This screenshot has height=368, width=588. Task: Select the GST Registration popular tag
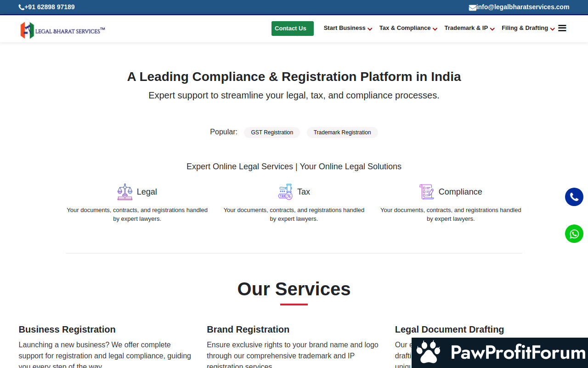[x=272, y=132]
